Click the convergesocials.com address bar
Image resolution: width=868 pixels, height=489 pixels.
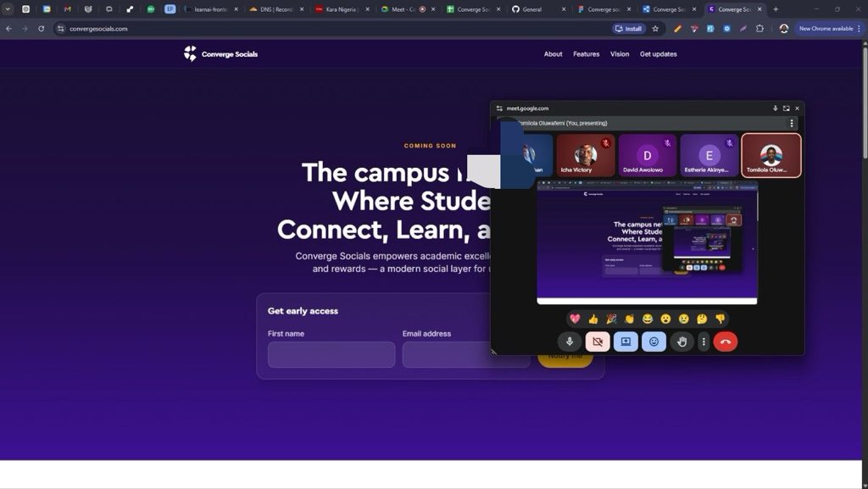[332, 29]
